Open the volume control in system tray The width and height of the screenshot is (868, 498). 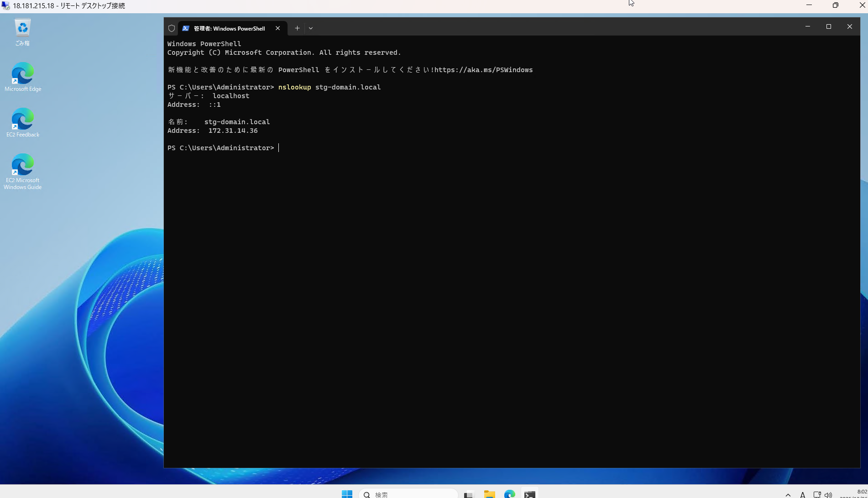pos(829,494)
